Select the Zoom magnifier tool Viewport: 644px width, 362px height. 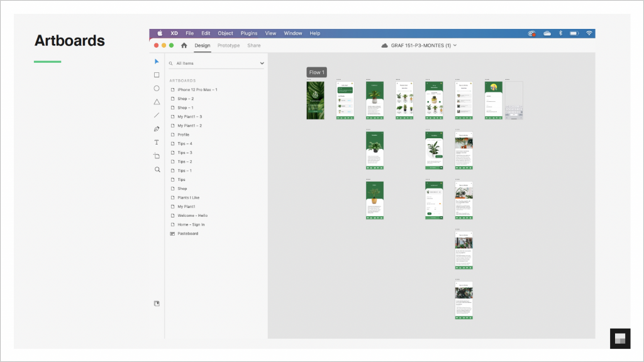pyautogui.click(x=157, y=170)
